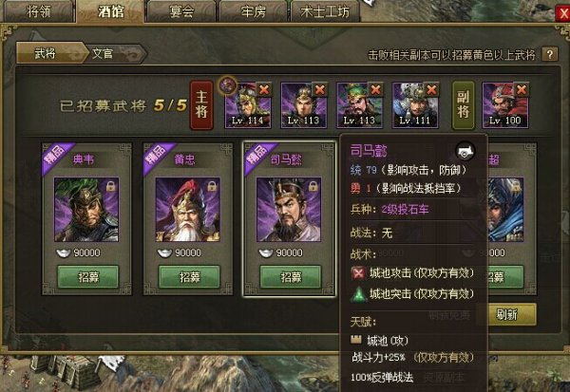
Task: Recruit 黄忠 with the 招募 button
Action: pyautogui.click(x=189, y=277)
